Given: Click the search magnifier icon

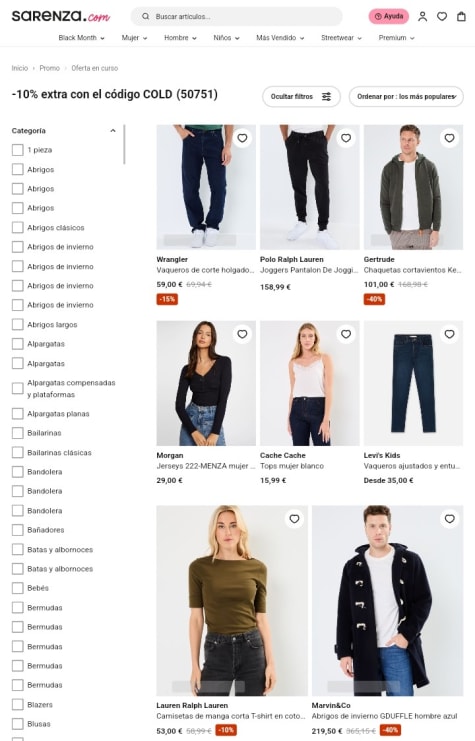Looking at the screenshot, I should click(x=146, y=17).
